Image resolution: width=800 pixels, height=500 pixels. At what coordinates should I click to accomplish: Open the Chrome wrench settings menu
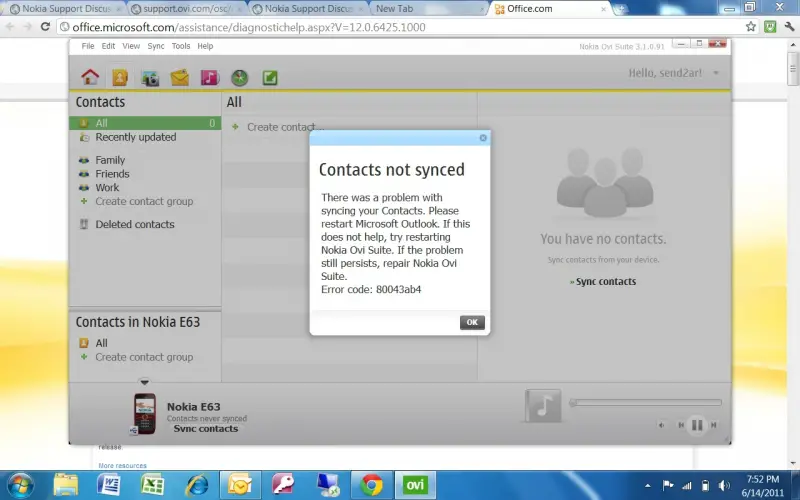(x=789, y=27)
